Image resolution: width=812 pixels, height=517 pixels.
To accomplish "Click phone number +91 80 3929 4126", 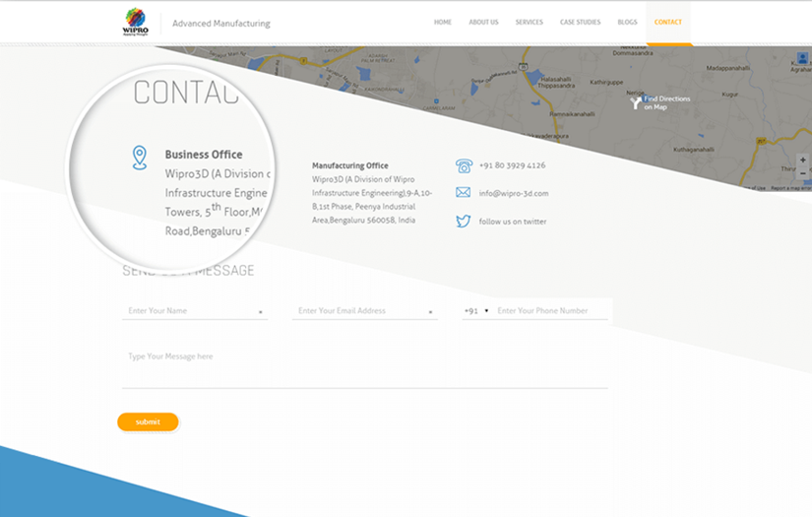I will [x=512, y=165].
